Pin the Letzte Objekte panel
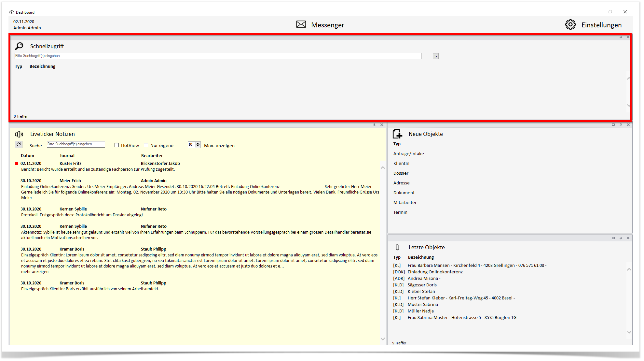Screen dimensions: 644x361 [621, 238]
